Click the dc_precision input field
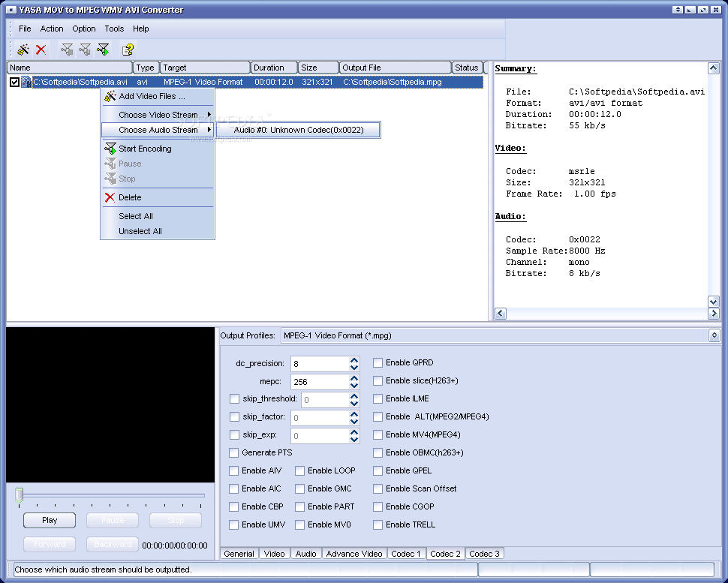This screenshot has width=728, height=583. (x=320, y=364)
